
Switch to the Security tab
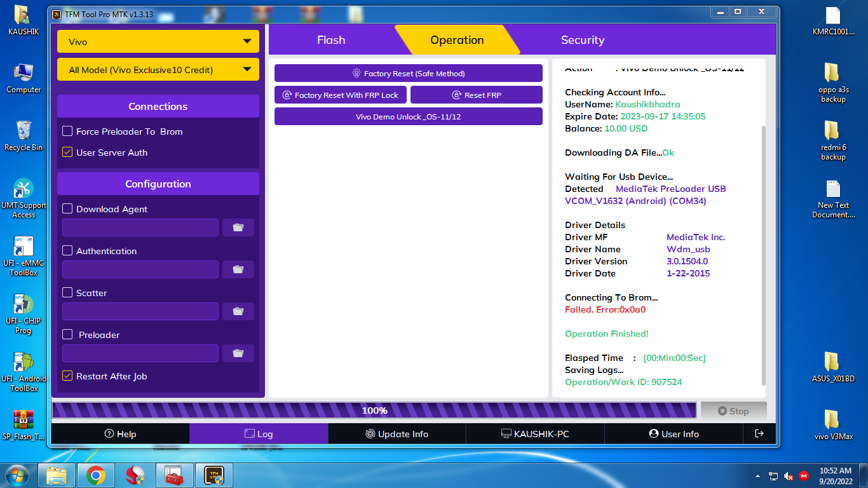[583, 40]
